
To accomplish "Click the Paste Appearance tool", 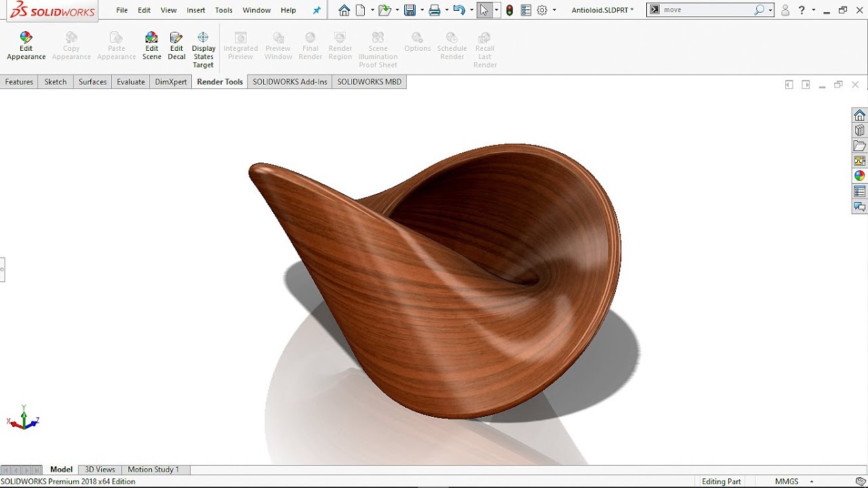I will 117,46.
